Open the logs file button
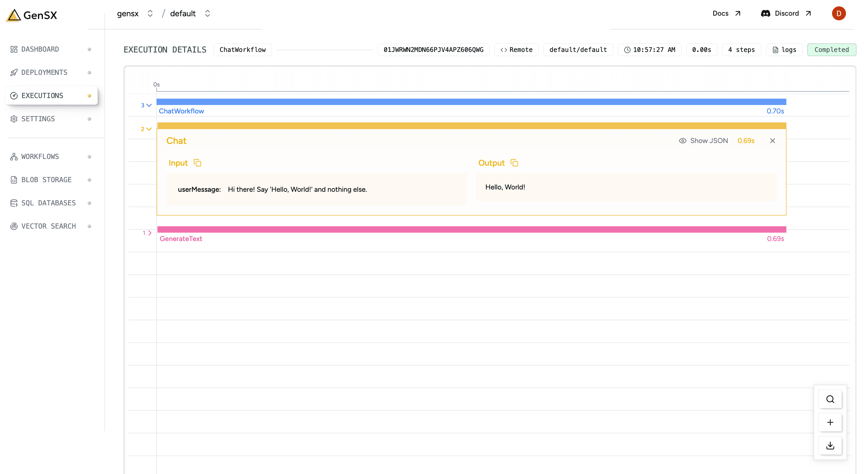Screen dimensions: 868x474 tap(784, 50)
